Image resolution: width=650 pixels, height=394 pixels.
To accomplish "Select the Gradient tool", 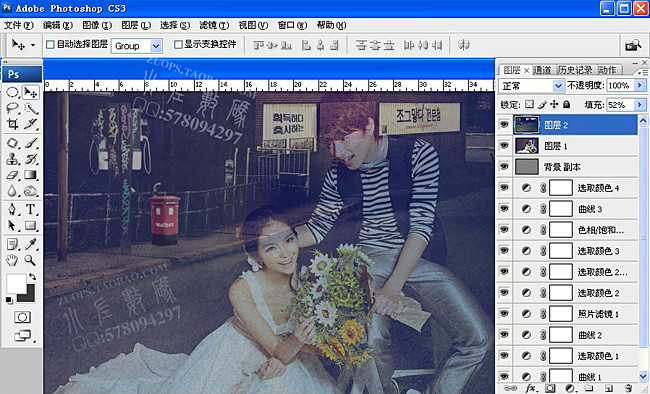I will tap(30, 175).
